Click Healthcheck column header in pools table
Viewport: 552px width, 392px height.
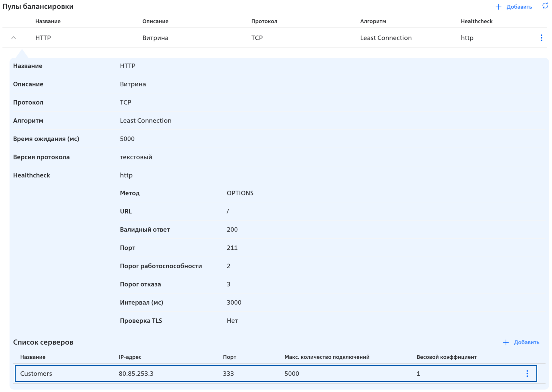click(x=477, y=21)
